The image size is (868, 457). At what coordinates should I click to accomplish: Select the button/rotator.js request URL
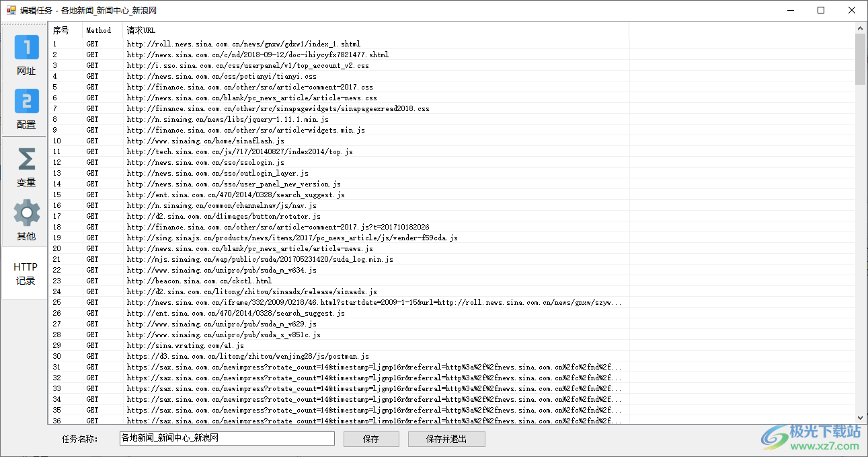click(223, 216)
